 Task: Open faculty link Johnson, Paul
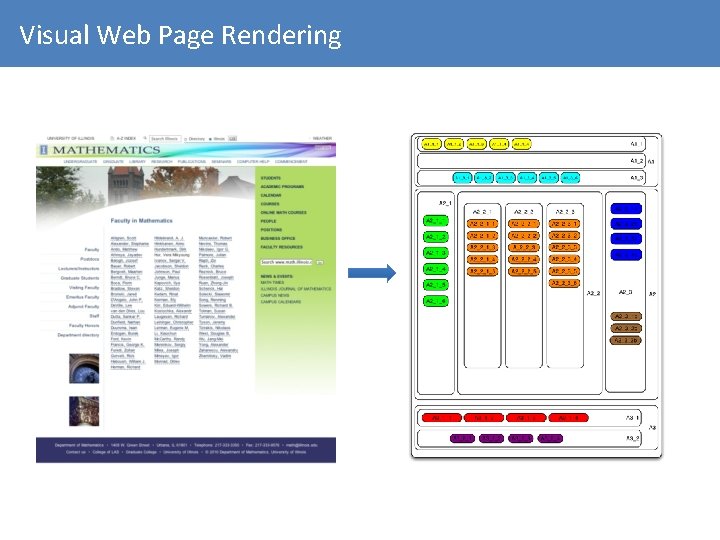167,272
